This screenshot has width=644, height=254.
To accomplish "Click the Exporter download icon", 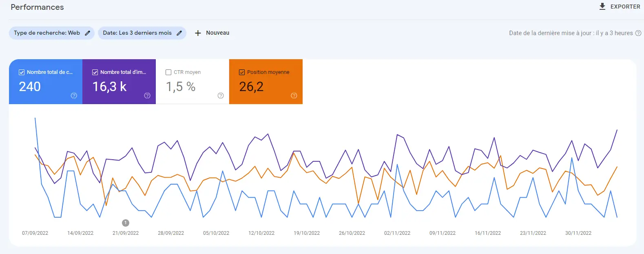I will [x=602, y=7].
